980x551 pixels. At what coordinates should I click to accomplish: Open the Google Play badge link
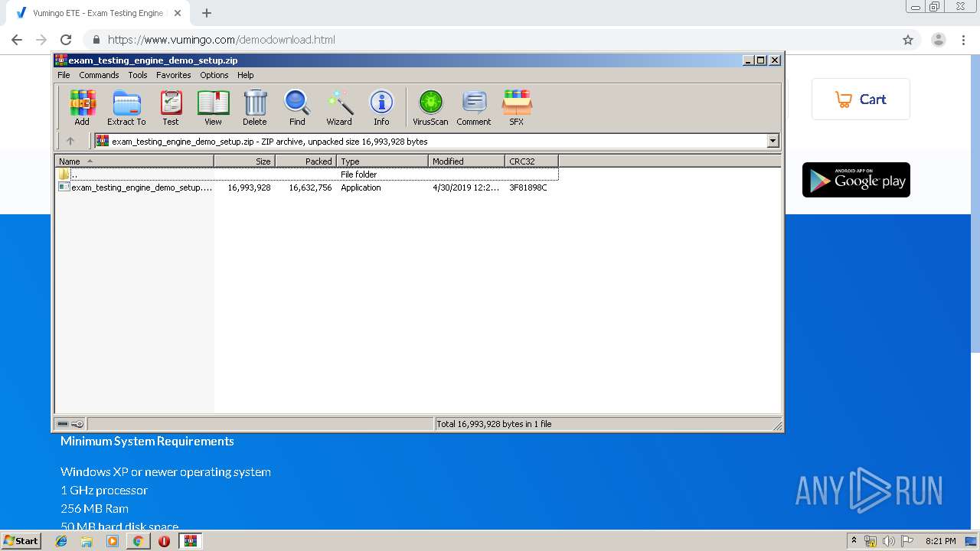[856, 180]
